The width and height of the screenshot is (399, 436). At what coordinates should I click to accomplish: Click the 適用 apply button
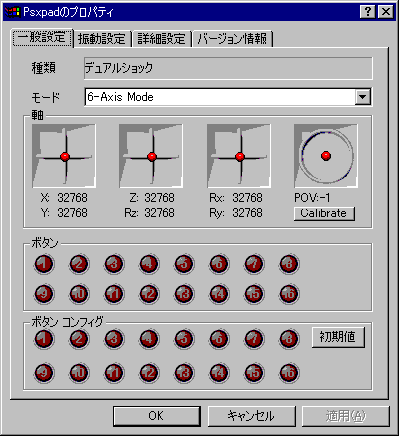click(346, 416)
